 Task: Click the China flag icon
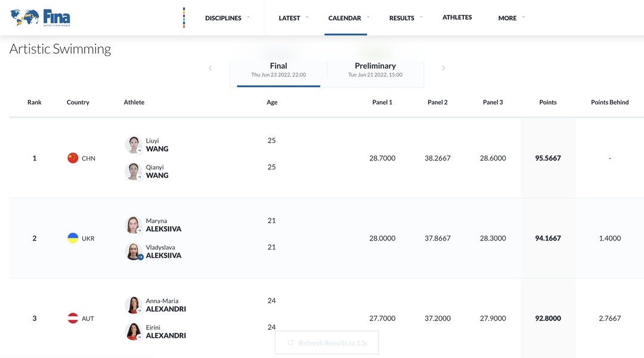(x=73, y=158)
